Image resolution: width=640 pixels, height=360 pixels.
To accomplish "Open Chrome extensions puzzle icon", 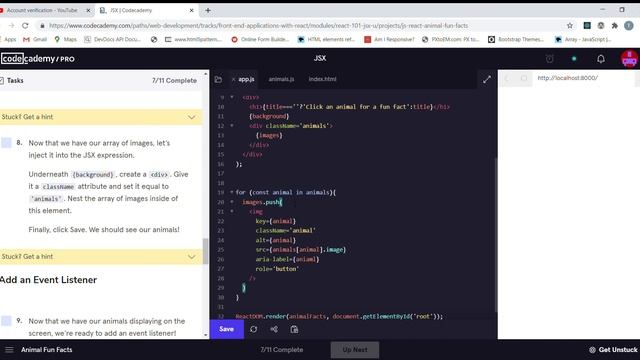I will [615, 26].
